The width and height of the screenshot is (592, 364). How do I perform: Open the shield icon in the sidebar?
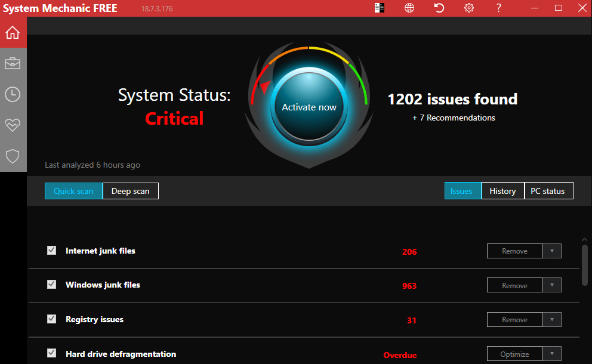[13, 156]
